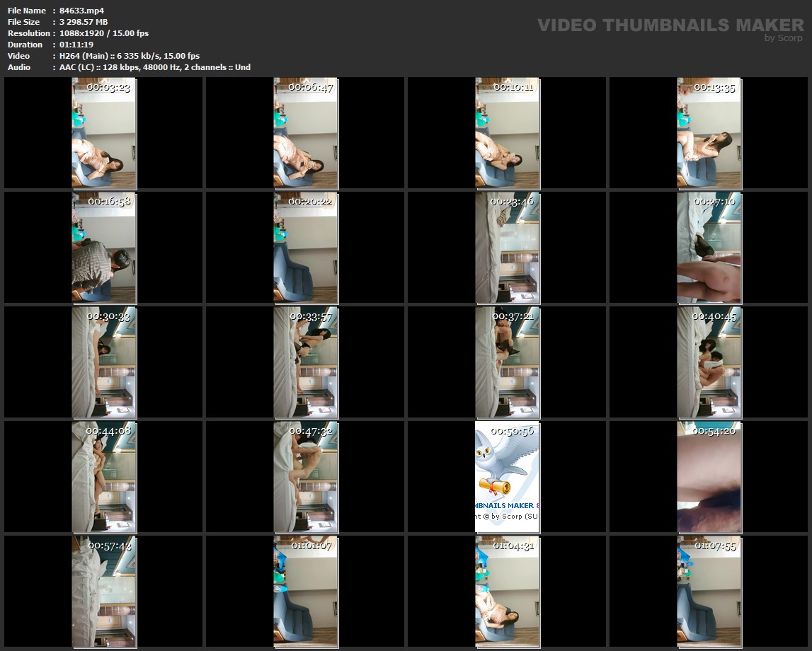This screenshot has width=812, height=651.
Task: Click the owl logo thumbnail at 00:50:56
Action: [508, 477]
